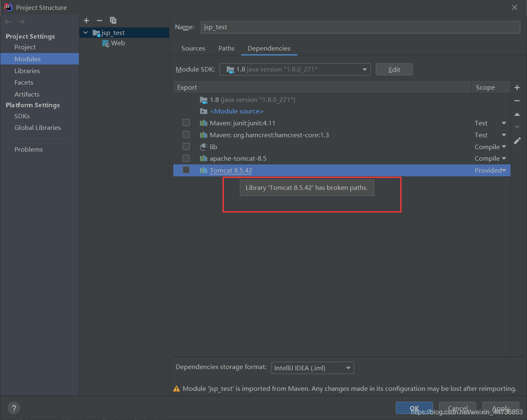
Task: Switch to the Sources tab
Action: point(193,48)
